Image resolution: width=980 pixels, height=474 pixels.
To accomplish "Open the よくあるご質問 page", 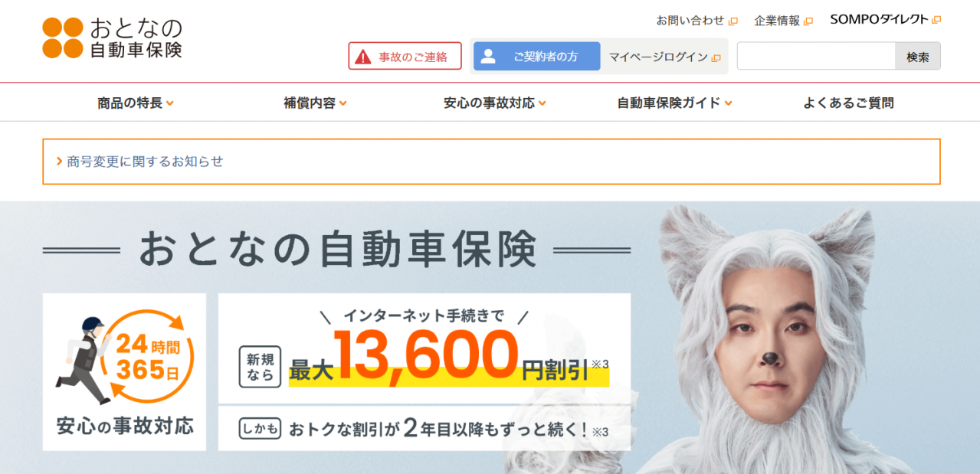I will tap(848, 103).
